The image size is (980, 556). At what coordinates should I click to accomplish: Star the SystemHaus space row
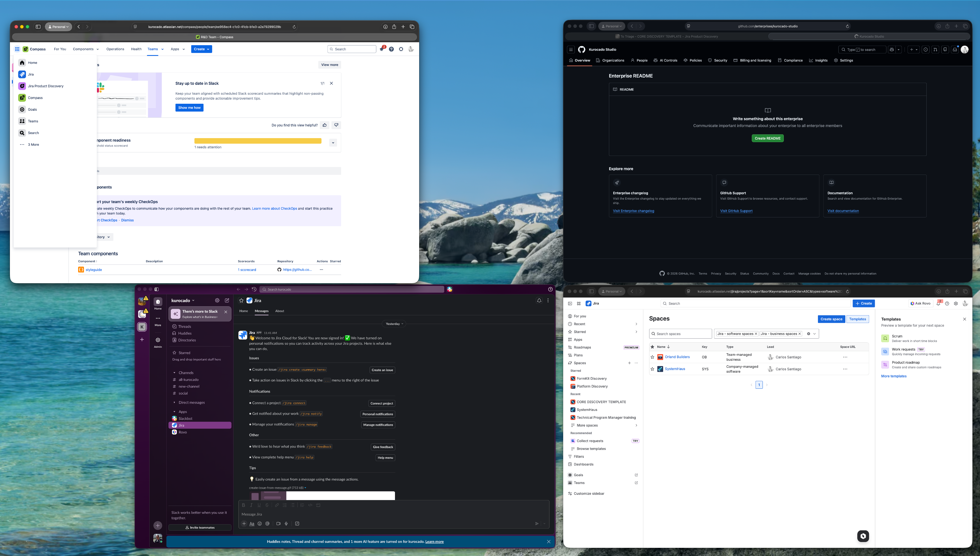(652, 369)
